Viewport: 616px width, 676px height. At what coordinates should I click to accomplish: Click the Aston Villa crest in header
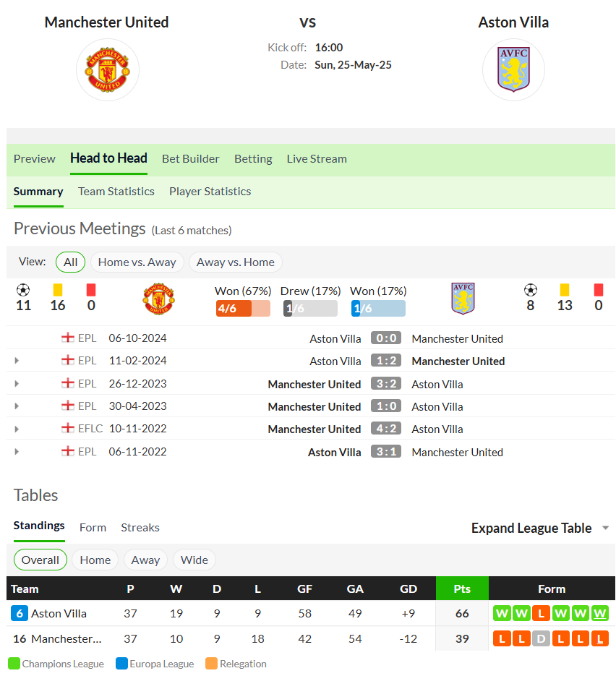click(x=513, y=70)
